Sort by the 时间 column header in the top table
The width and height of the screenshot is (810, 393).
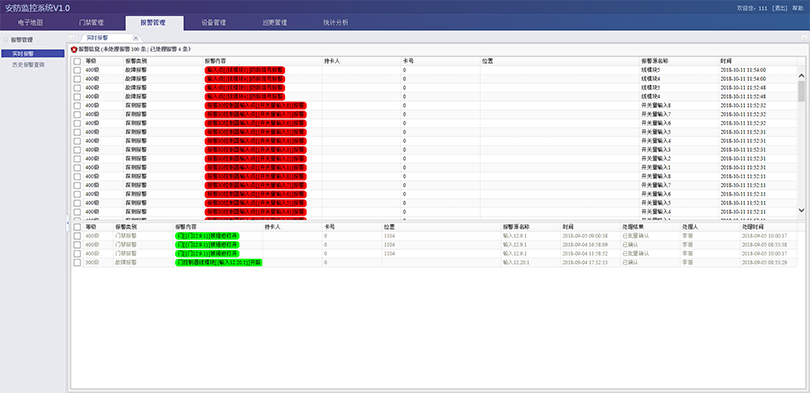click(726, 61)
